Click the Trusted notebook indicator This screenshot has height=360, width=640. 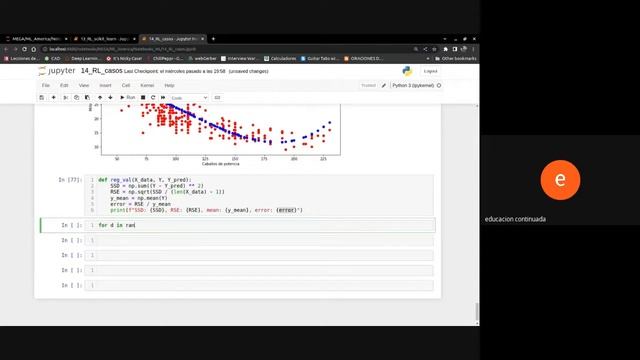click(x=368, y=85)
